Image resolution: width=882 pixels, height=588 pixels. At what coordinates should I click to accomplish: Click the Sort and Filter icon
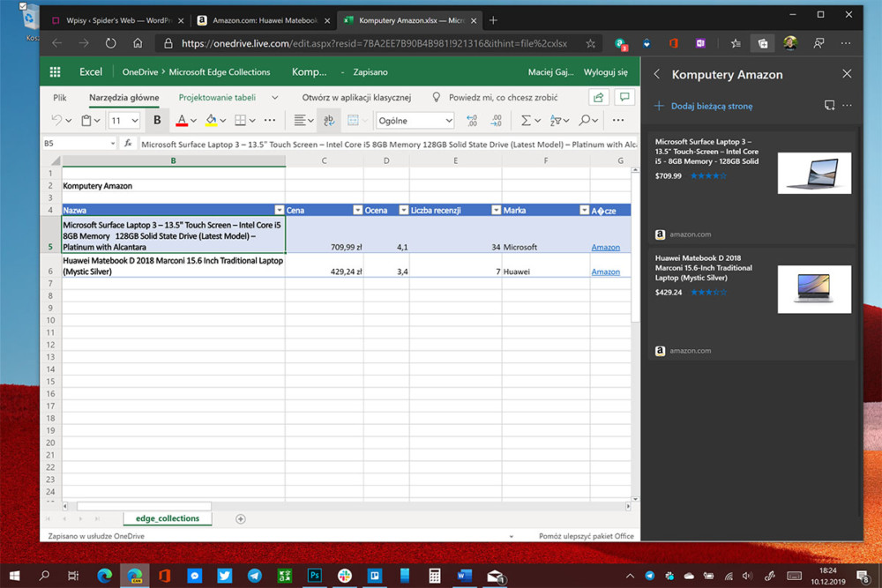tap(555, 120)
